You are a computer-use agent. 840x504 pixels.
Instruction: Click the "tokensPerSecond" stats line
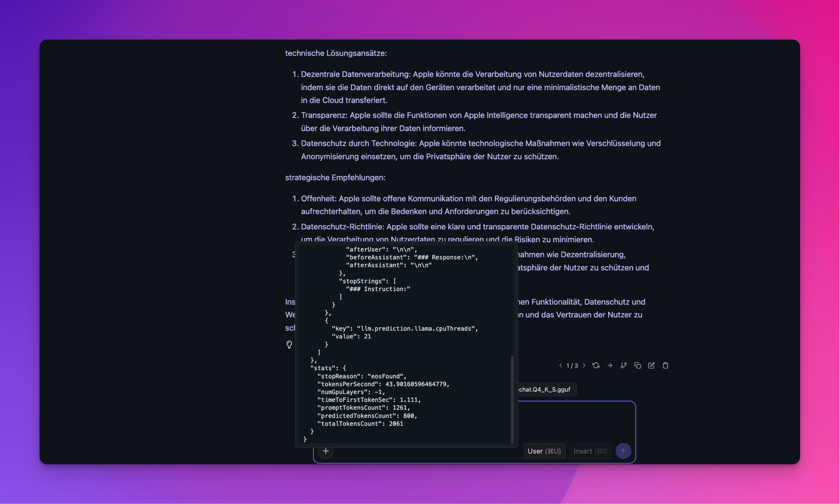pyautogui.click(x=383, y=384)
